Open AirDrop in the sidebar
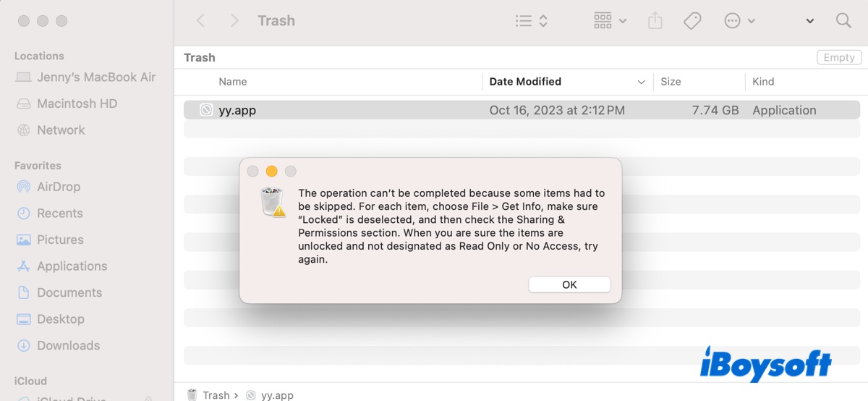The image size is (868, 401). (x=59, y=187)
